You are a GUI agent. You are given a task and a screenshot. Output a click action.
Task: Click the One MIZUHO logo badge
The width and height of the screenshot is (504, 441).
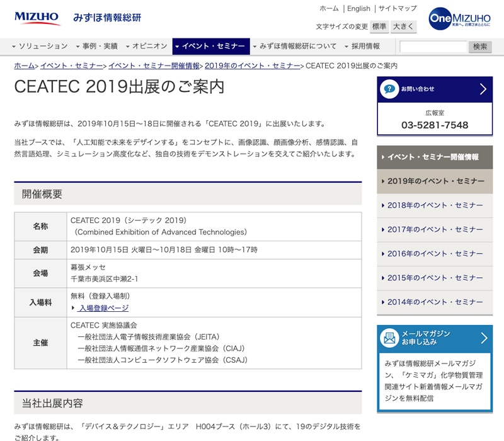[x=459, y=19]
